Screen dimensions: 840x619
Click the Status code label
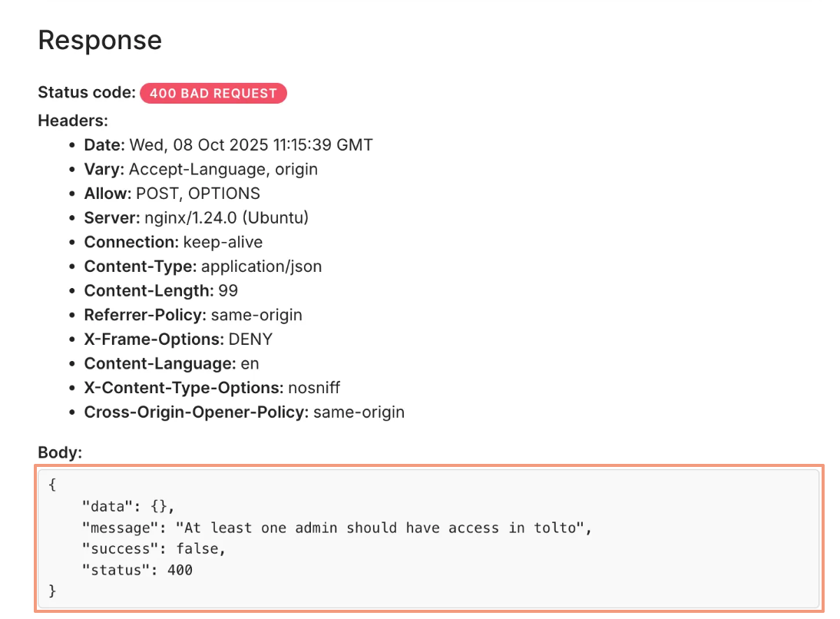pyautogui.click(x=87, y=93)
